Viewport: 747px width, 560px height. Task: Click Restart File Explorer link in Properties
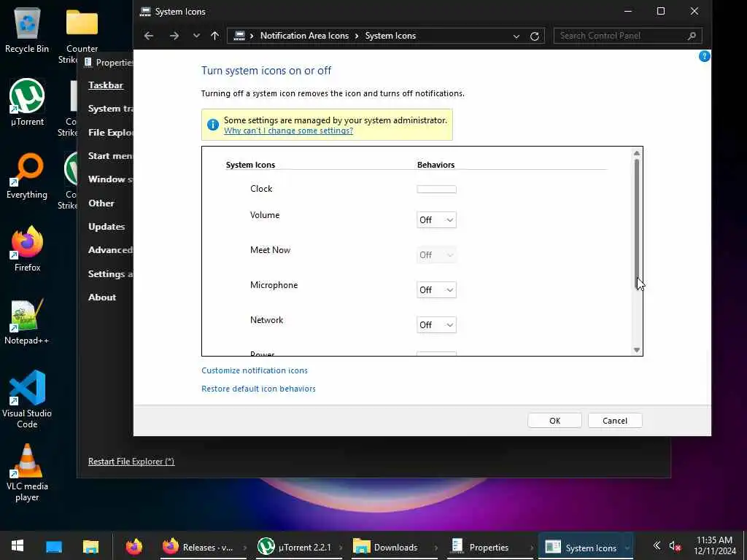click(131, 462)
